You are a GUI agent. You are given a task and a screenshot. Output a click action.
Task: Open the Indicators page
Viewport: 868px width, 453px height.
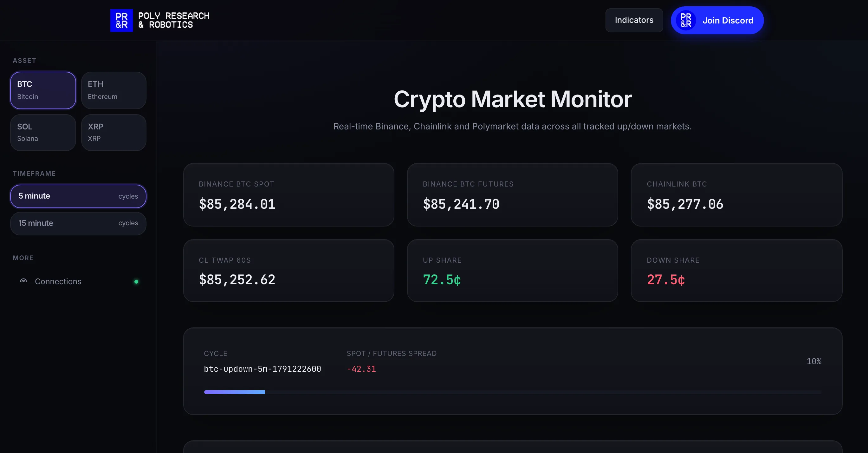pos(634,20)
